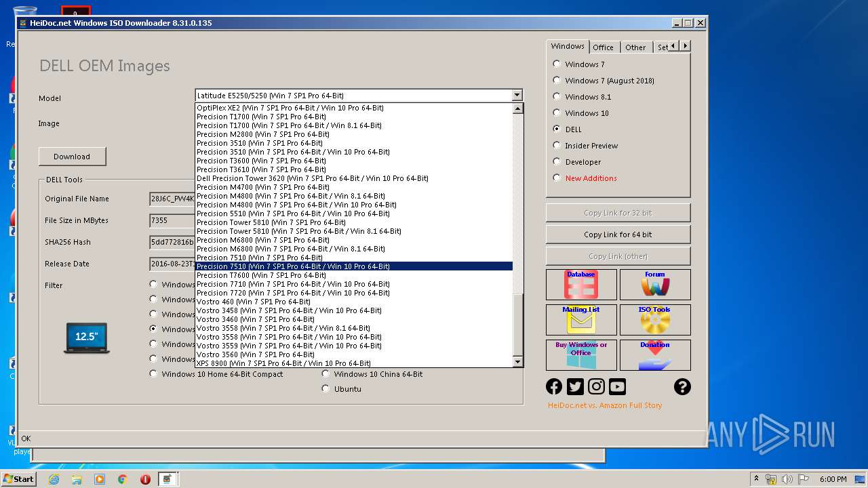
Task: Select Precision M2800 from model list
Action: point(354,134)
